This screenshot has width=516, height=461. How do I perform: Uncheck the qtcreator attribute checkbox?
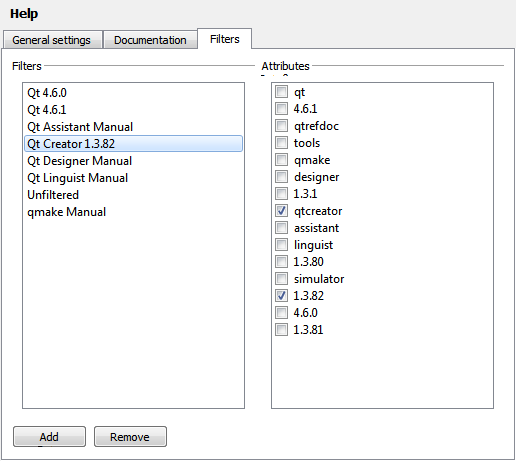click(x=282, y=211)
